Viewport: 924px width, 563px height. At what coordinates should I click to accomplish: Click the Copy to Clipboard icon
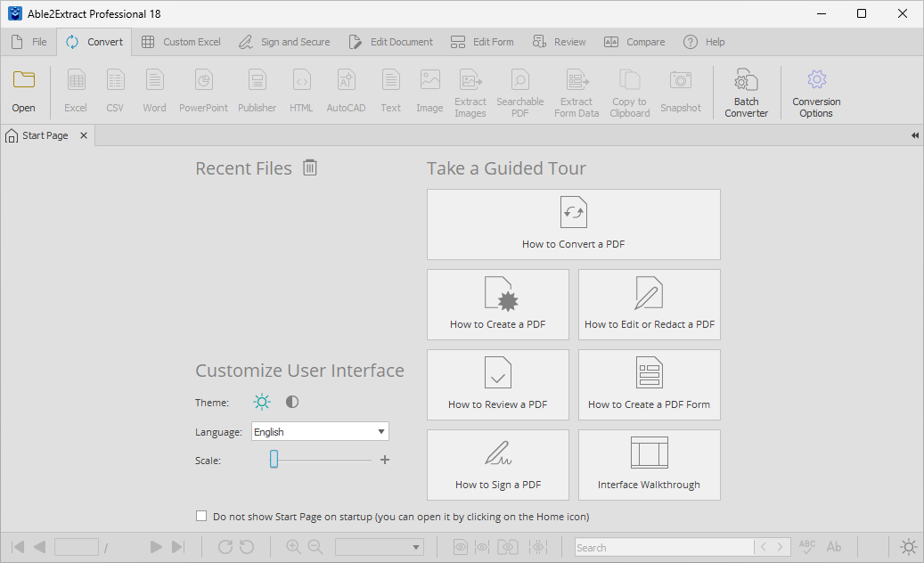coord(629,89)
